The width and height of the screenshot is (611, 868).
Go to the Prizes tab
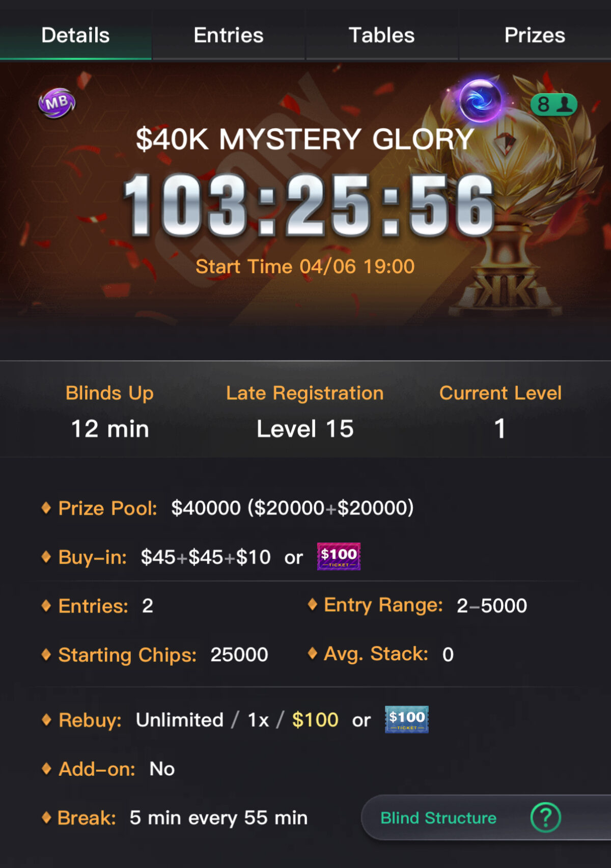point(535,35)
